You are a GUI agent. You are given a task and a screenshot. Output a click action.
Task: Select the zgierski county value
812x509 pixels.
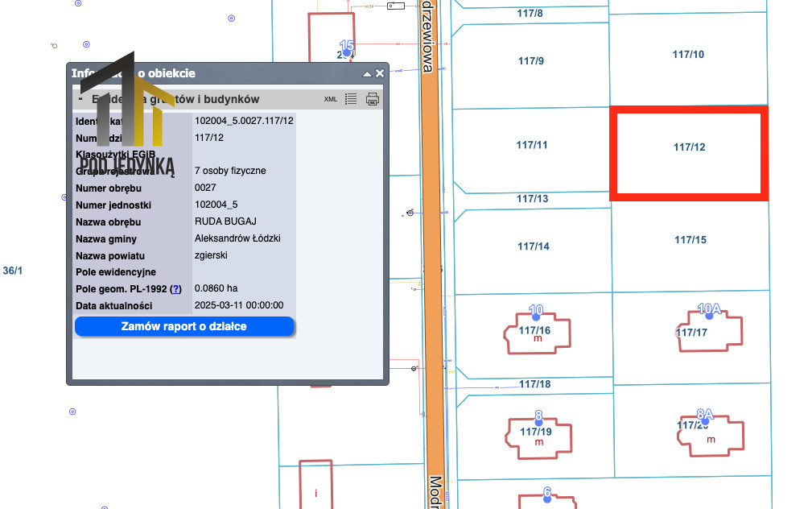pos(211,255)
